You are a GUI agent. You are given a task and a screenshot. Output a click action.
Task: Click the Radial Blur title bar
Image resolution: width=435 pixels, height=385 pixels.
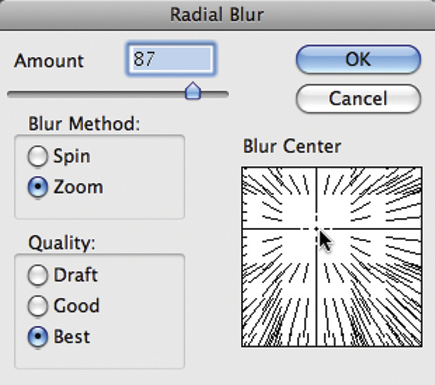pos(217,15)
